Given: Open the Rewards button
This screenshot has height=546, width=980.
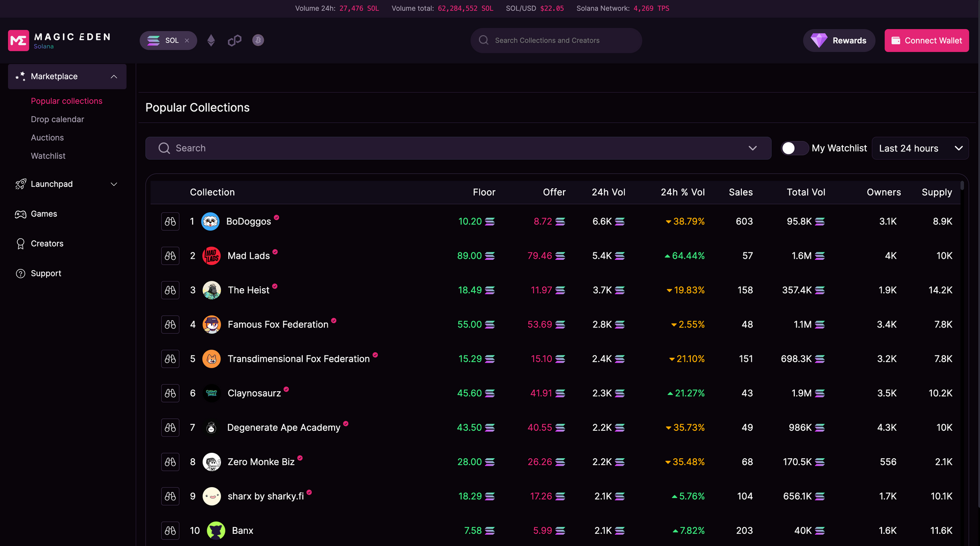Looking at the screenshot, I should (x=839, y=41).
